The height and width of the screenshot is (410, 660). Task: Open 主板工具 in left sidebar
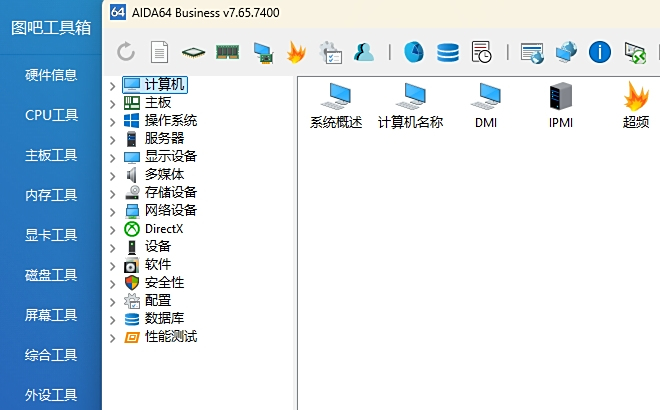51,155
